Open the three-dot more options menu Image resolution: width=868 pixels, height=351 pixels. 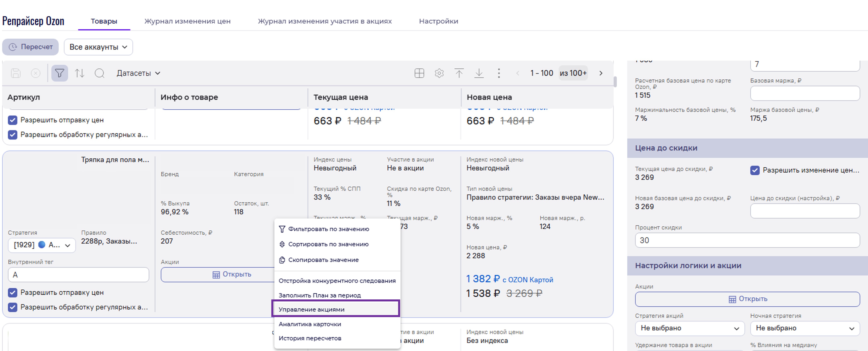coord(499,73)
